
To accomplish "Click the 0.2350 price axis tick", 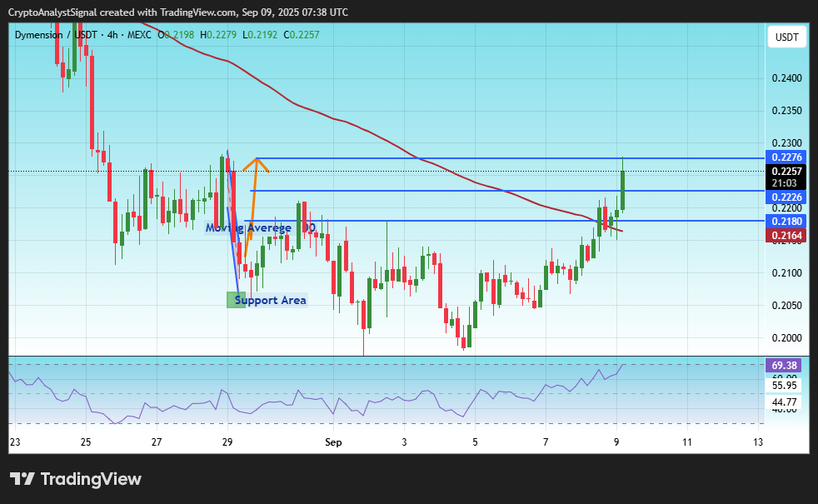I will pos(786,111).
